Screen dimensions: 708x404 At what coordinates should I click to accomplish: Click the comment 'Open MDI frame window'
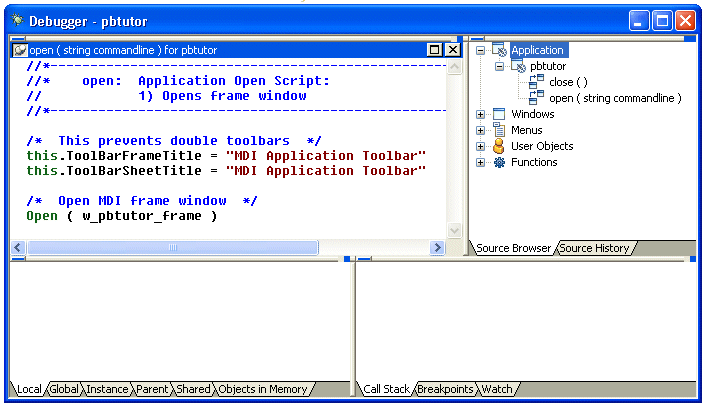pos(142,201)
